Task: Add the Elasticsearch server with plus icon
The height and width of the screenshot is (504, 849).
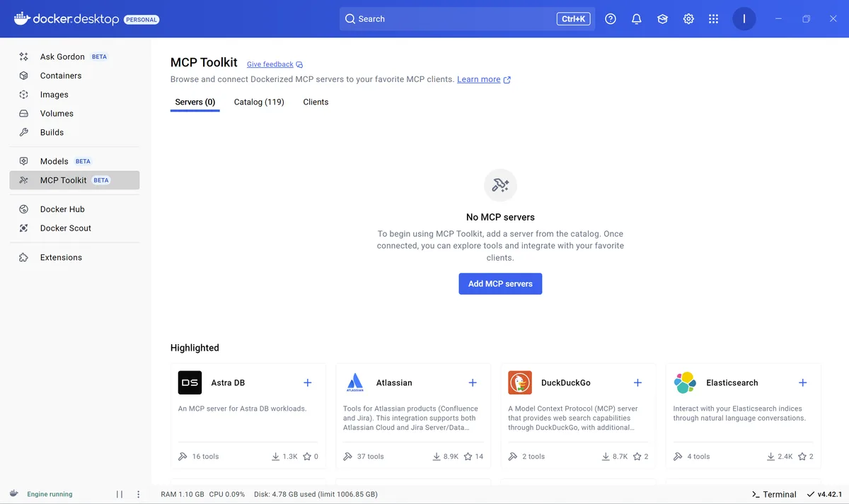Action: pyautogui.click(x=803, y=382)
